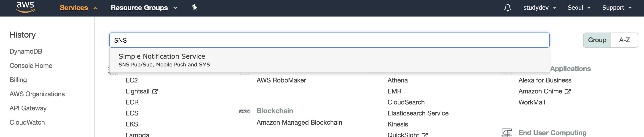Collapse the Services menu
The width and height of the screenshot is (644, 137).
[x=78, y=8]
